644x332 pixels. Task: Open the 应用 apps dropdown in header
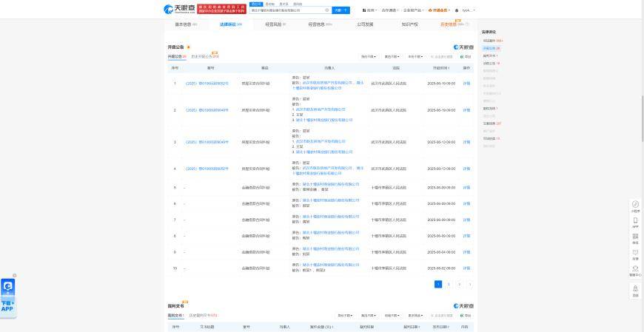pyautogui.click(x=369, y=10)
